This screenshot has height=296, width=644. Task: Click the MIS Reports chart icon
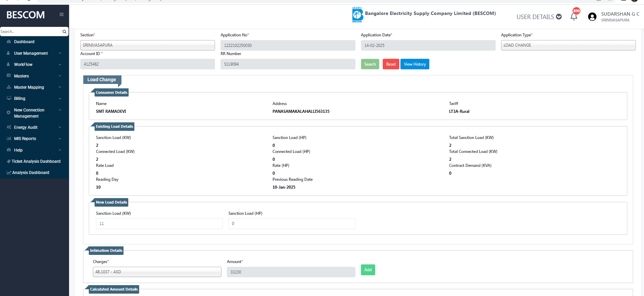click(x=9, y=138)
